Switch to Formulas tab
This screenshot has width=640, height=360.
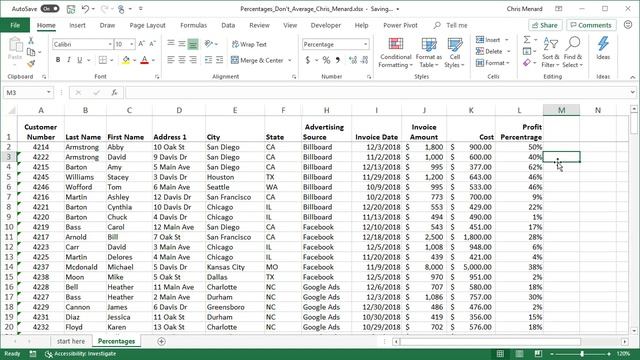pos(193,25)
